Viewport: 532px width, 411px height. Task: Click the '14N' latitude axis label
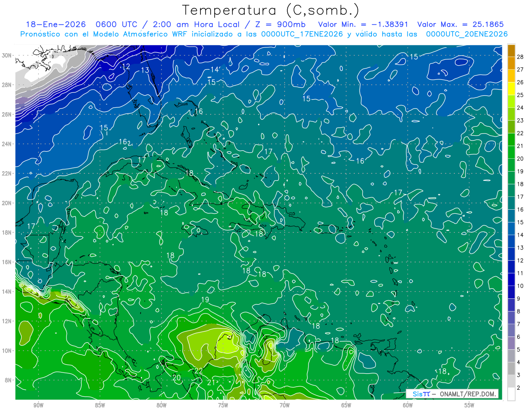(x=7, y=292)
